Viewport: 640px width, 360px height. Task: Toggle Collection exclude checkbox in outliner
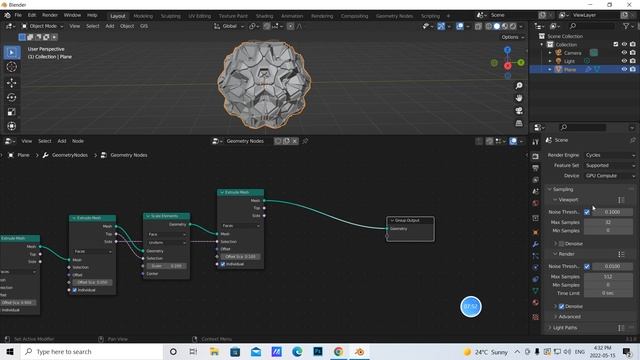[x=616, y=44]
